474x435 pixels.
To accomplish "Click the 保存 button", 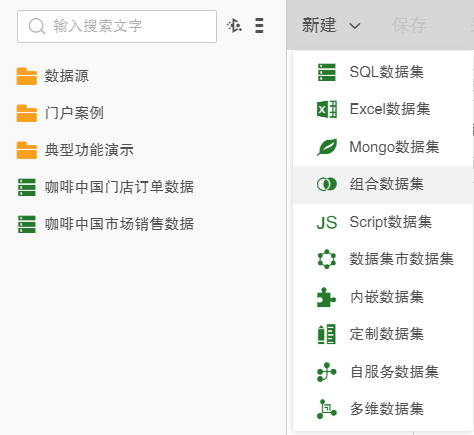I will pyautogui.click(x=409, y=25).
